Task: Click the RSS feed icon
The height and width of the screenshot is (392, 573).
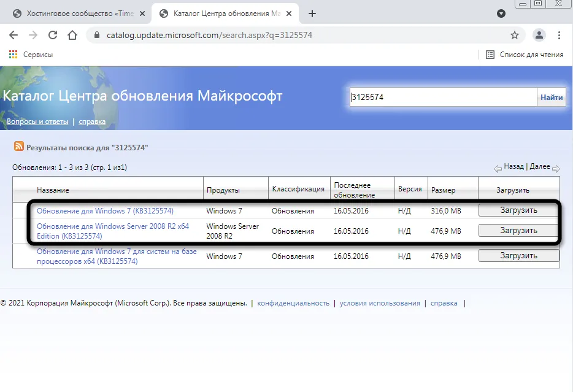Action: click(18, 146)
